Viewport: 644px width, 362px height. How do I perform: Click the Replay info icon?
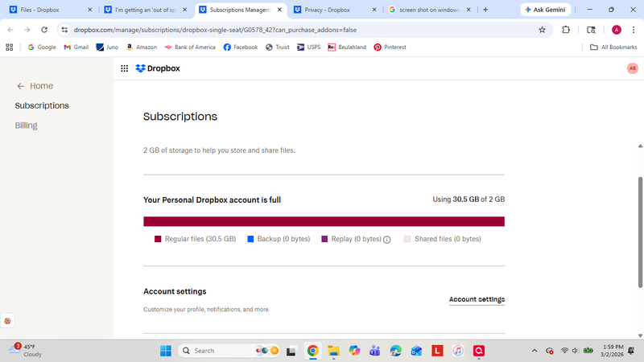(x=386, y=240)
